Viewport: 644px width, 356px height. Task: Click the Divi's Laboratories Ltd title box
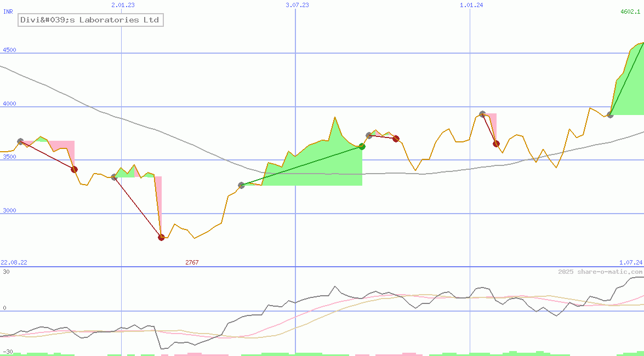coord(91,20)
